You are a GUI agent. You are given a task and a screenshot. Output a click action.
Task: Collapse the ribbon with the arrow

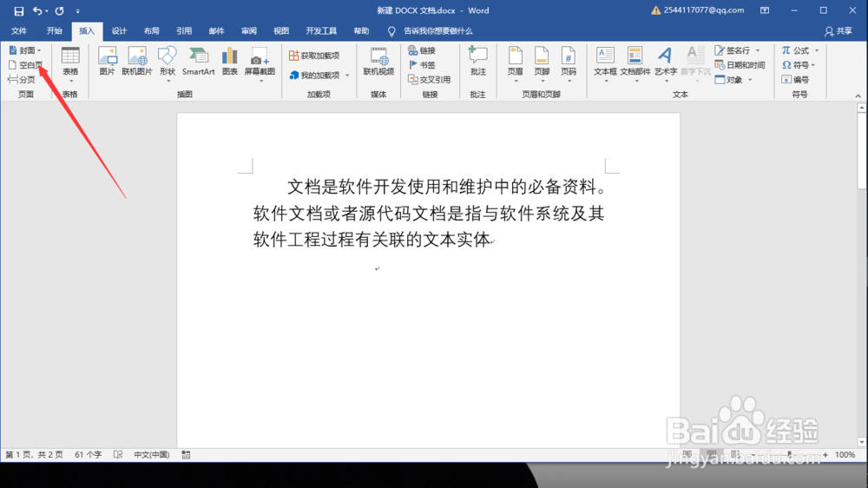click(858, 96)
